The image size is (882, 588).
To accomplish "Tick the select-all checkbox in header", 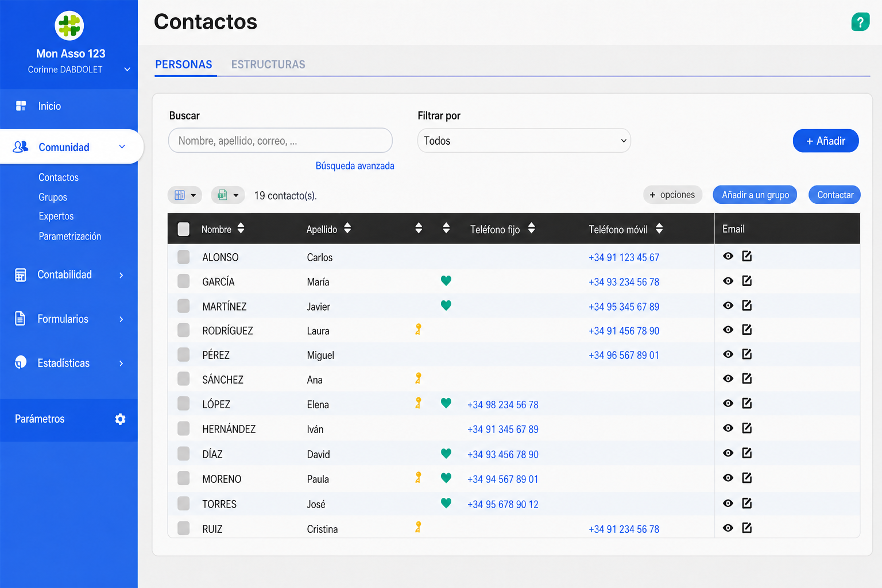I will tap(184, 229).
